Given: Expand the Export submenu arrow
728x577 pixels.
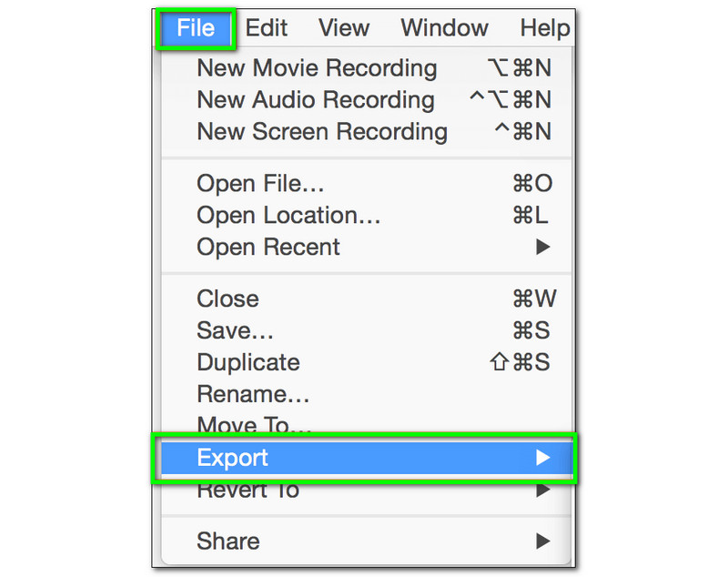Looking at the screenshot, I should pyautogui.click(x=543, y=458).
